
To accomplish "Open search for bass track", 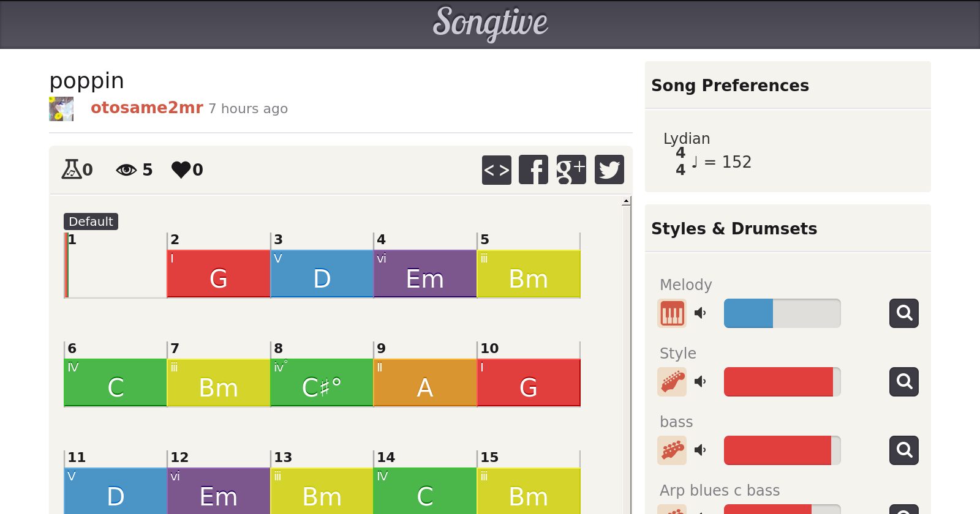I will point(904,450).
